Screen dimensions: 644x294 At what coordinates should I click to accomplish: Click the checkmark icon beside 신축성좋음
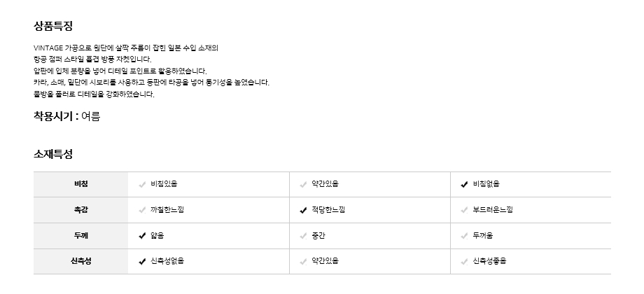pyautogui.click(x=464, y=261)
